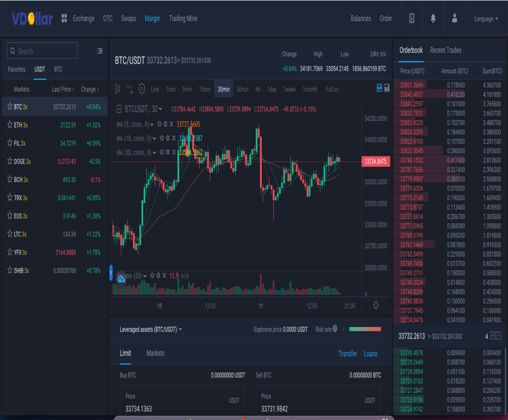This screenshot has width=508, height=420.
Task: Click the orderbook precision plus icon
Action: point(493,336)
